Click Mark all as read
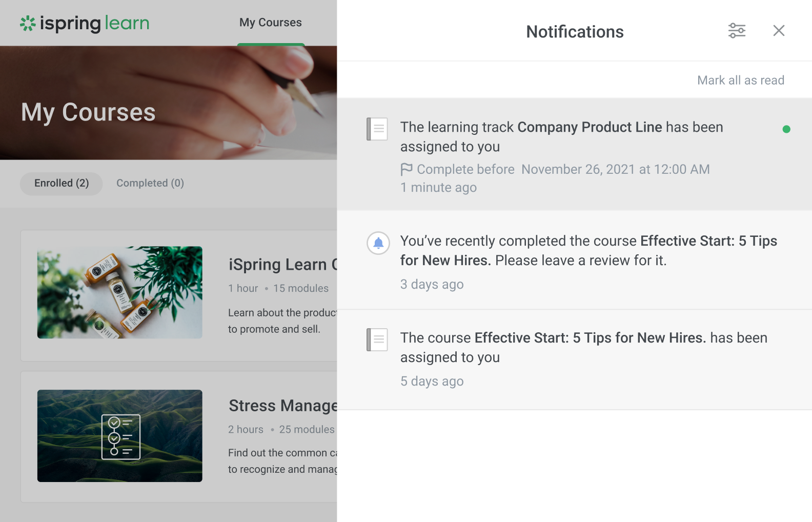This screenshot has width=812, height=522. [740, 81]
